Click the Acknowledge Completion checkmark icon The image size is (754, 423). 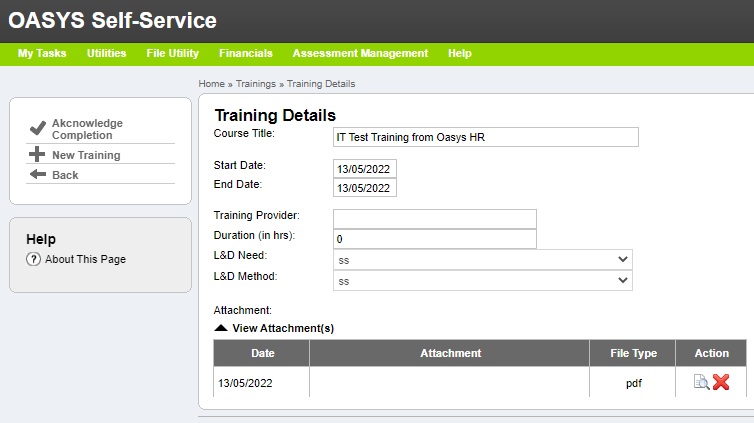(x=38, y=128)
